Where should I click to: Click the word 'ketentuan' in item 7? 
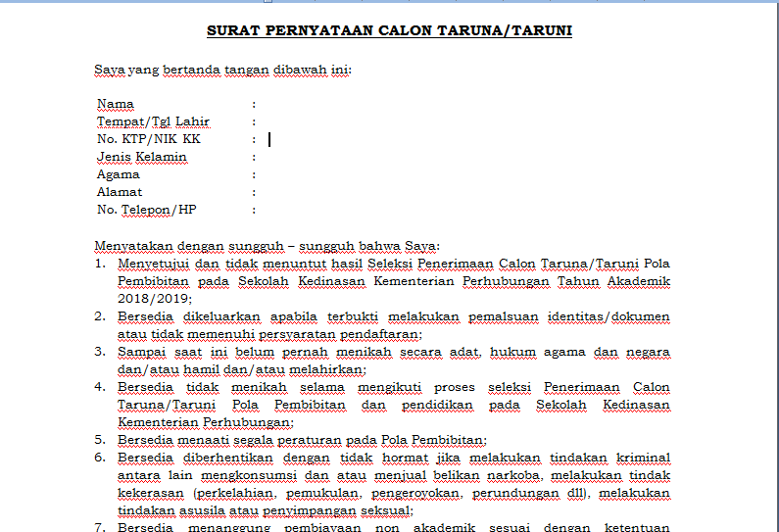[x=637, y=527]
